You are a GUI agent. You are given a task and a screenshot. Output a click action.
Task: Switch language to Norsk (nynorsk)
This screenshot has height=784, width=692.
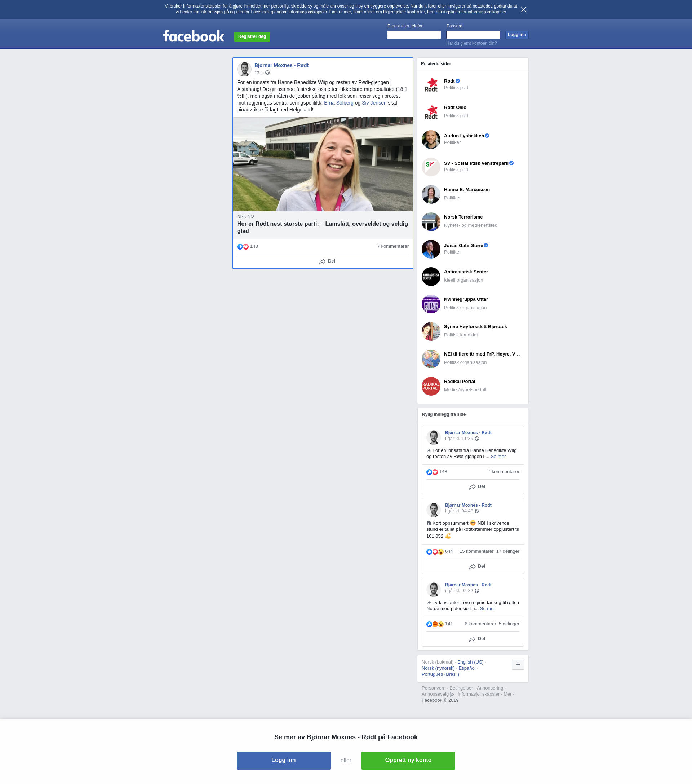pos(438,668)
